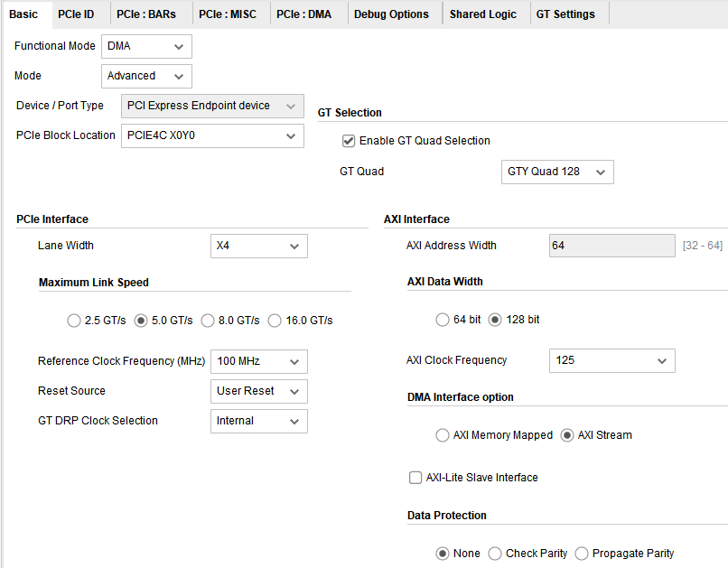
Task: Expand the Lane Width dropdown
Action: tap(258, 246)
